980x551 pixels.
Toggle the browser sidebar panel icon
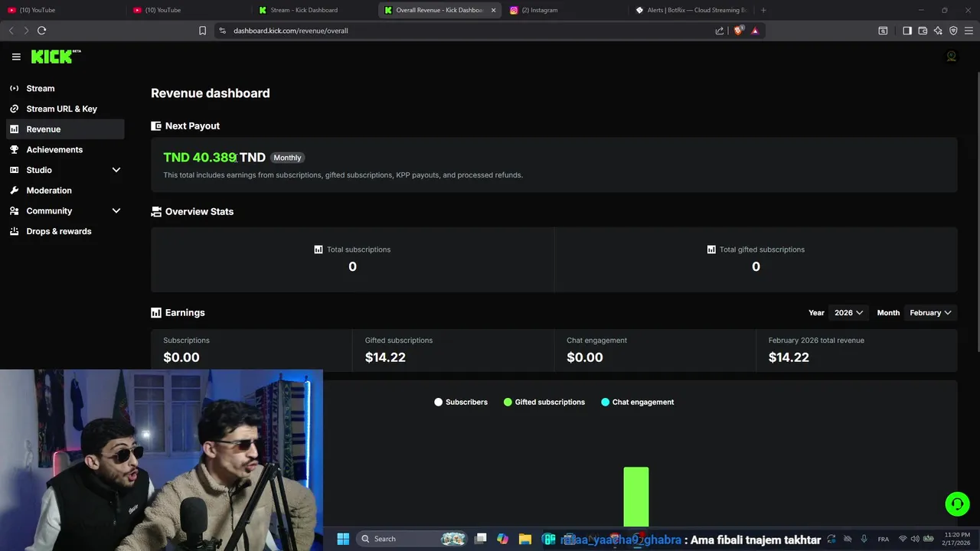[x=907, y=31]
